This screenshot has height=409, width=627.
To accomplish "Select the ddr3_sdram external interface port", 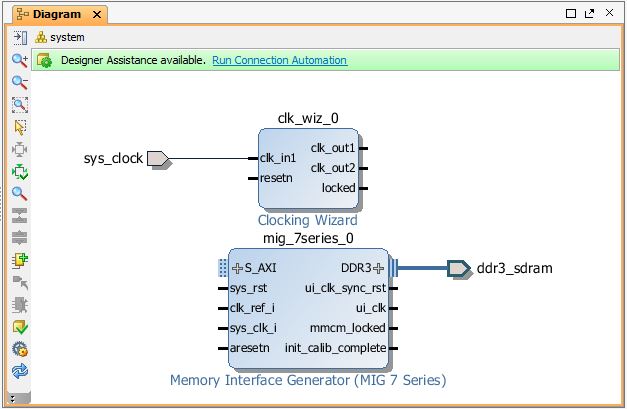I will coord(459,268).
